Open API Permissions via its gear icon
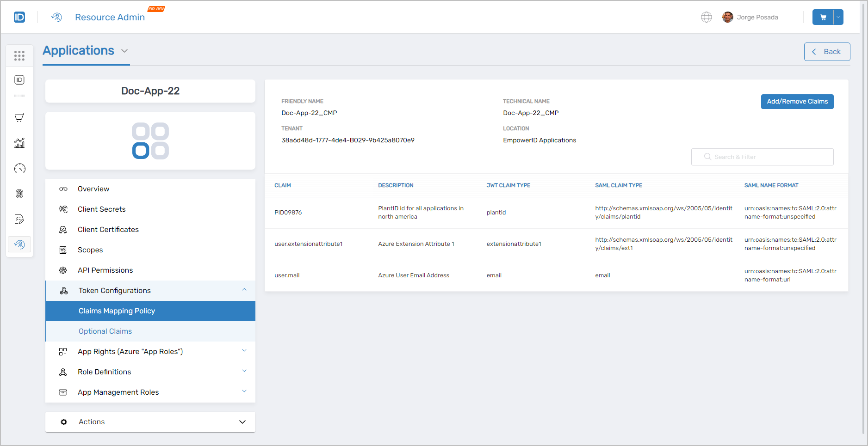 [63, 270]
